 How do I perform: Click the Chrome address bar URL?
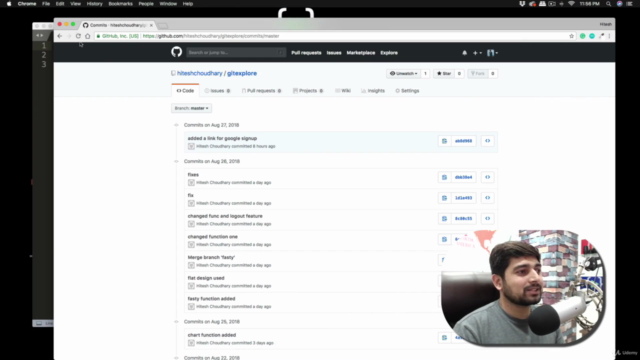tap(211, 36)
